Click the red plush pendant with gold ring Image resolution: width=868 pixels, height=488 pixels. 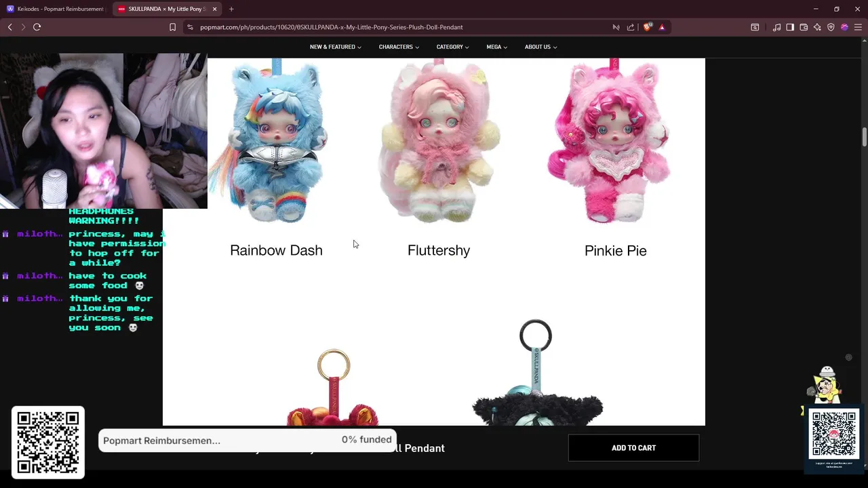coord(333,387)
